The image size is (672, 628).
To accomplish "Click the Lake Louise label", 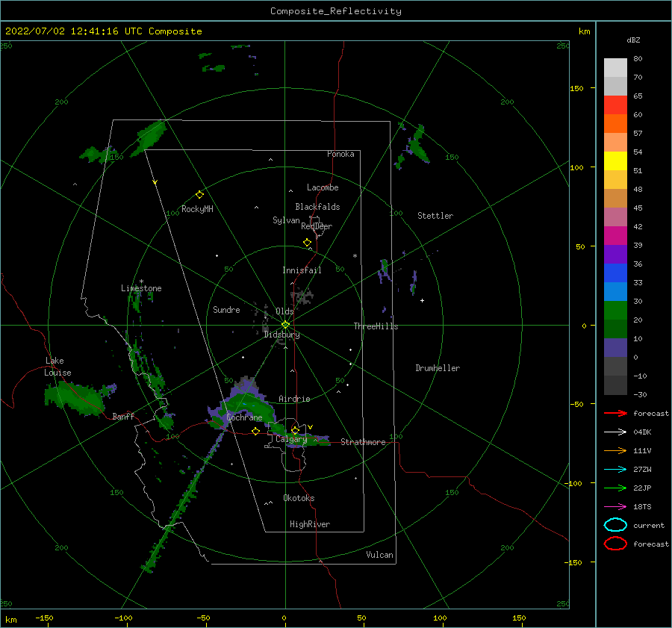I will [x=57, y=367].
